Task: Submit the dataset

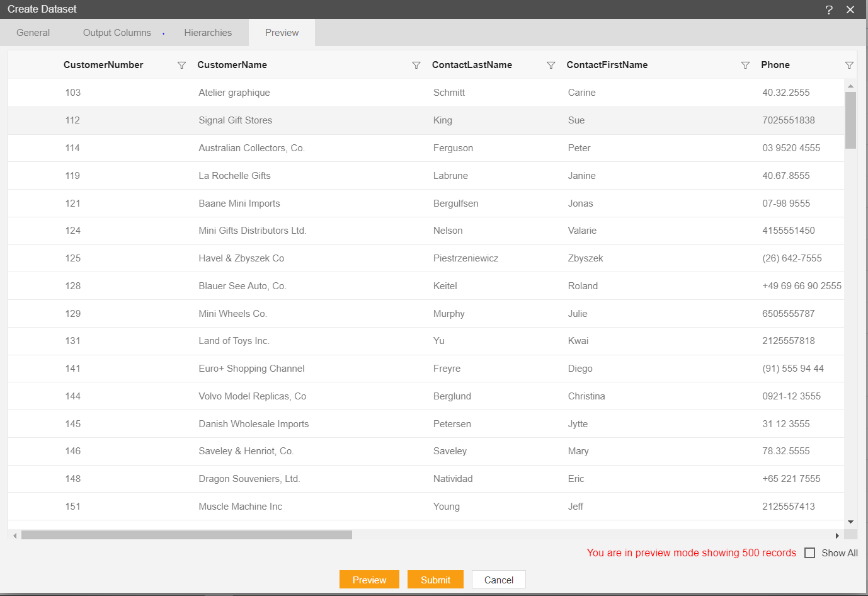Action: click(435, 580)
